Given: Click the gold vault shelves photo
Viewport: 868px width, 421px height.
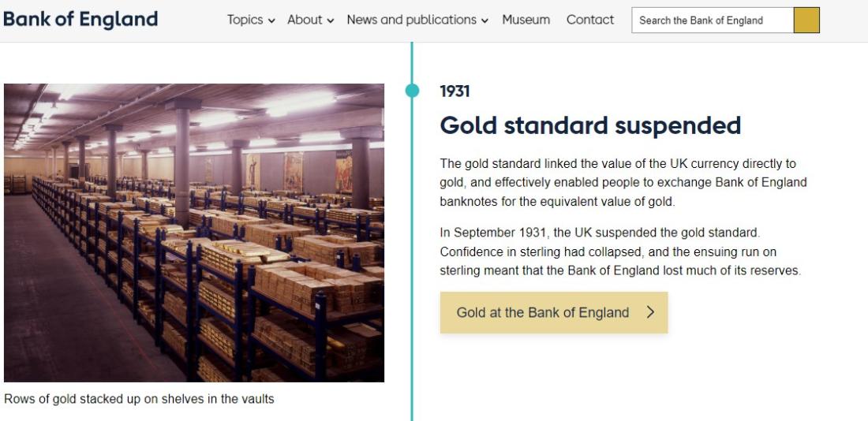Looking at the screenshot, I should pos(194,233).
